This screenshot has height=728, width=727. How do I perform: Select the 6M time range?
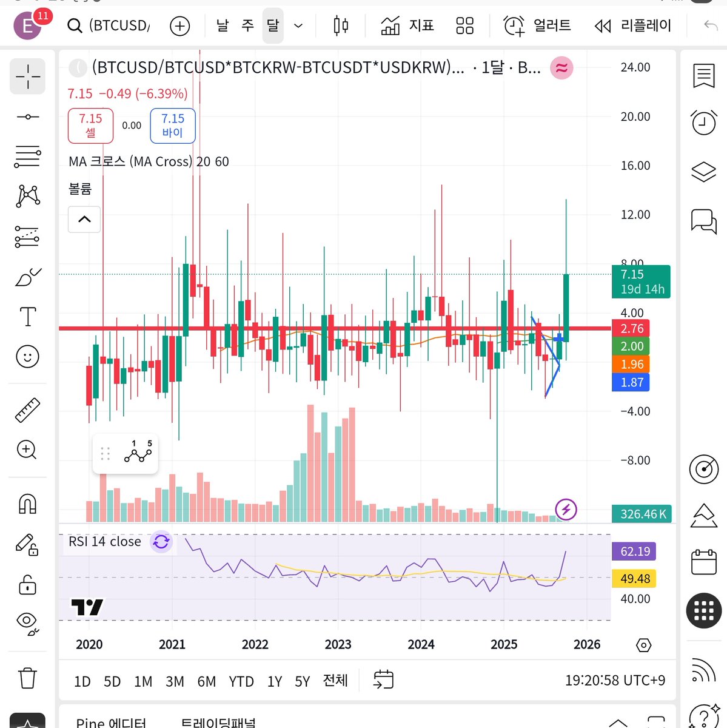(207, 681)
